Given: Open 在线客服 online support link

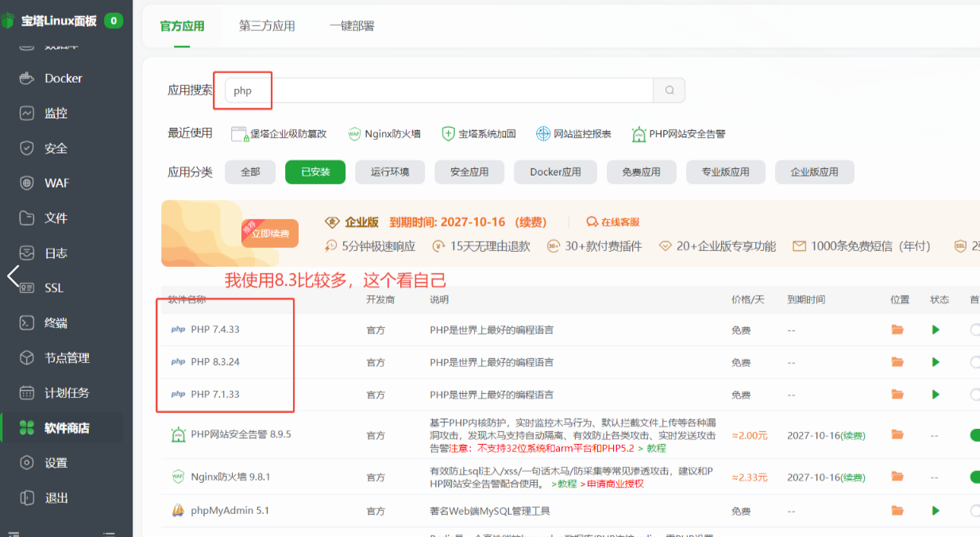Looking at the screenshot, I should (x=613, y=222).
